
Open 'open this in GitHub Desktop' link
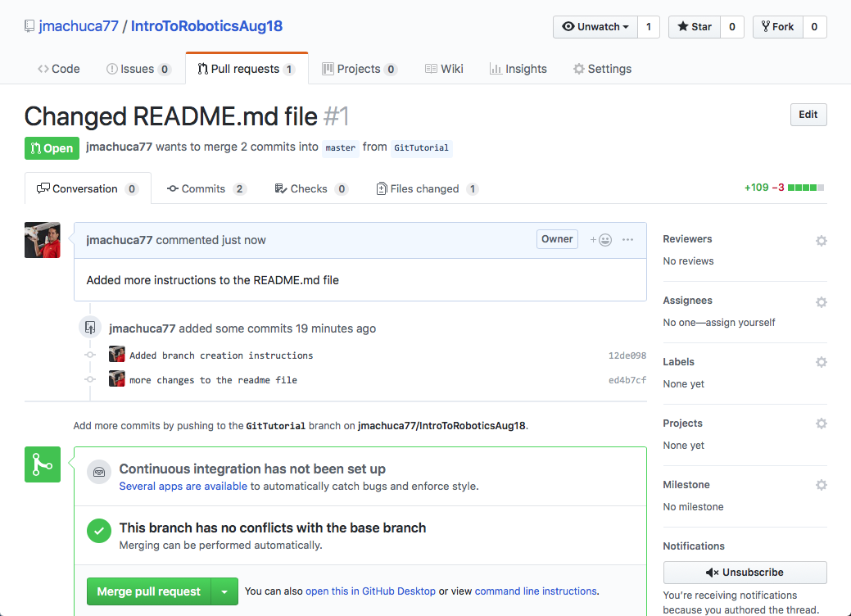[371, 591]
